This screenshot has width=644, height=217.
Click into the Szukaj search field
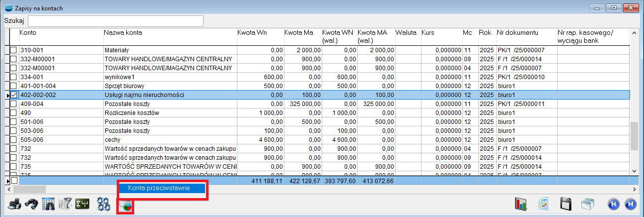[x=115, y=21]
